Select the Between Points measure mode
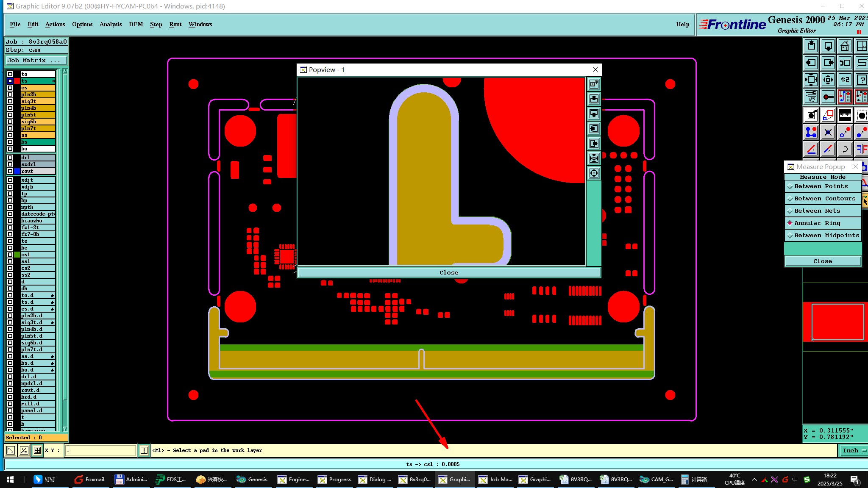The width and height of the screenshot is (868, 488). tap(821, 186)
